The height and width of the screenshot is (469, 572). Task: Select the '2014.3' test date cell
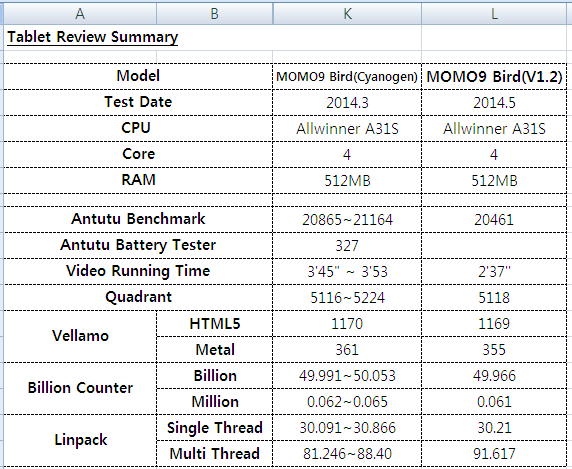coord(347,103)
